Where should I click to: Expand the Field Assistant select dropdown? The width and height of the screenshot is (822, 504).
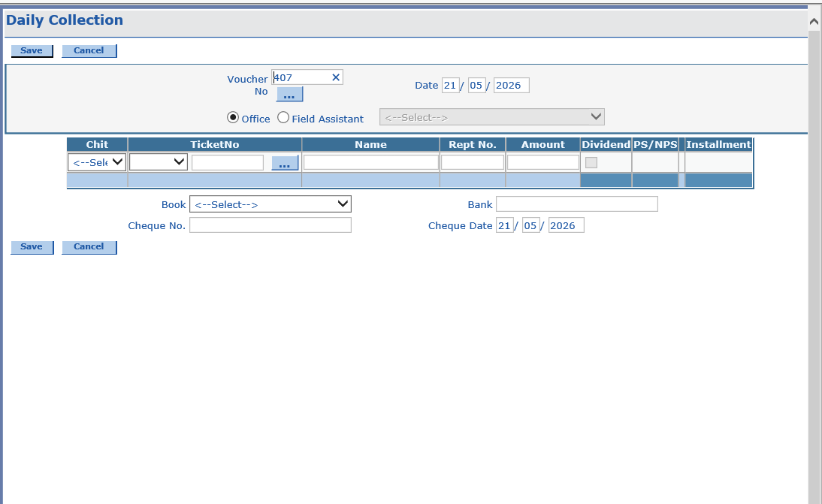coord(491,117)
